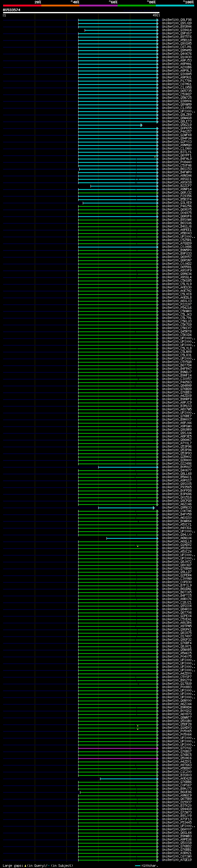Select label UniRef100_Q6RJ32
This screenshot has height=868, width=197.
coord(177,193)
